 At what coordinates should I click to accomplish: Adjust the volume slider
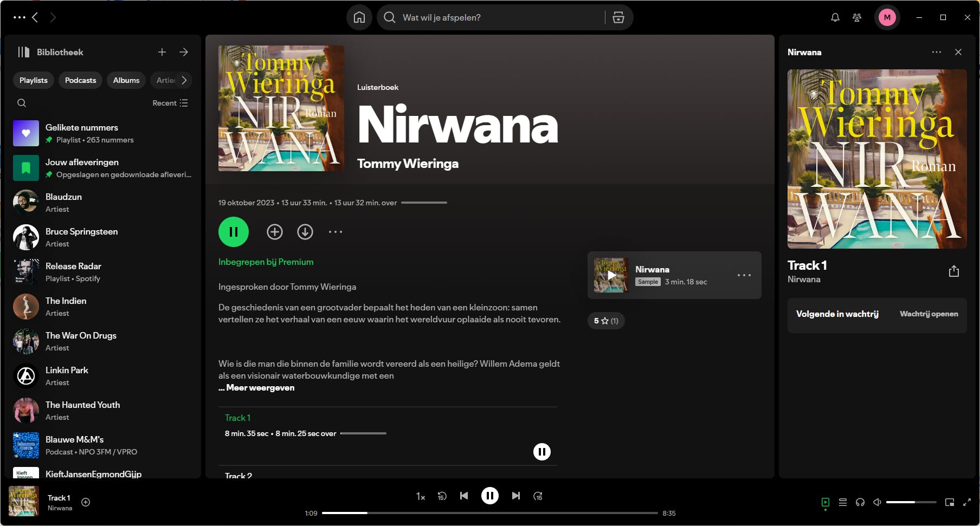click(x=911, y=503)
